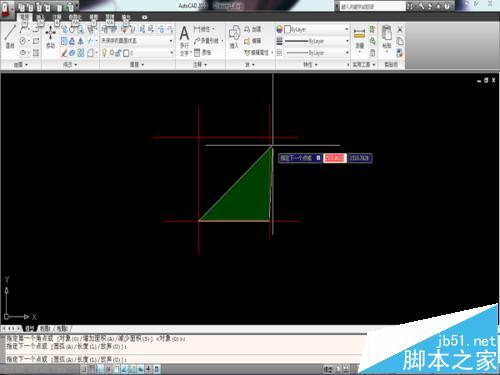Screen dimensions: 500x375
Task: Click the layer light bulb on/off icon
Action: pyautogui.click(x=104, y=53)
